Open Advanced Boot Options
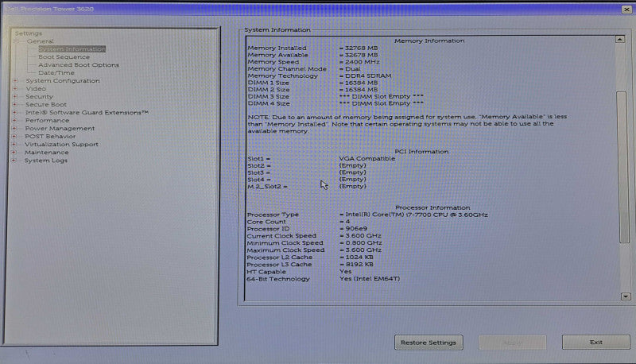Viewport: 636px width, 364px height. pyautogui.click(x=79, y=65)
